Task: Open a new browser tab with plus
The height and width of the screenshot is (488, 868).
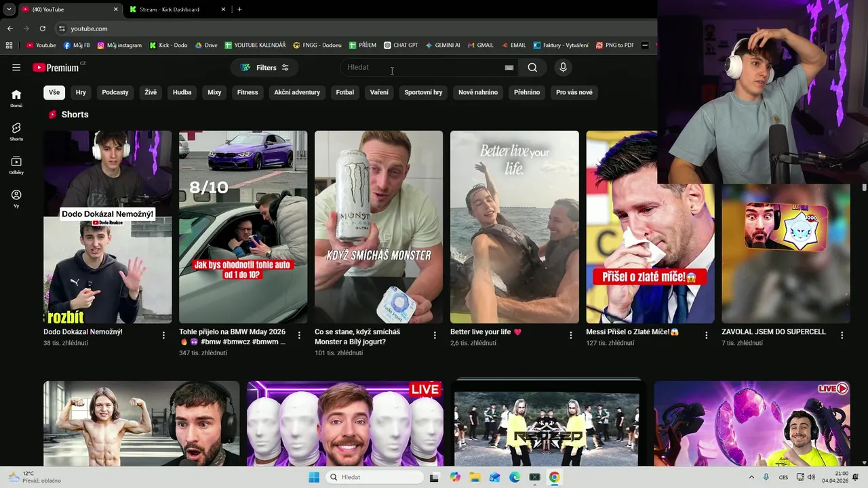Action: click(x=239, y=9)
